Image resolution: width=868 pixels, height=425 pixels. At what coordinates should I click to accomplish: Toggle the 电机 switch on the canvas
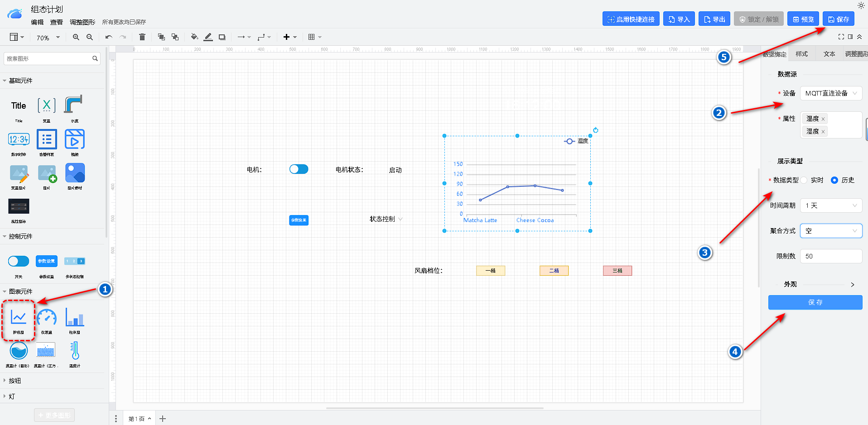pyautogui.click(x=299, y=169)
